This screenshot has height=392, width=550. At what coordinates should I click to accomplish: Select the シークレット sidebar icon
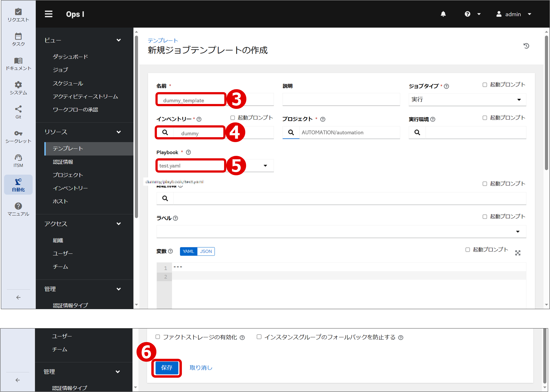[18, 136]
